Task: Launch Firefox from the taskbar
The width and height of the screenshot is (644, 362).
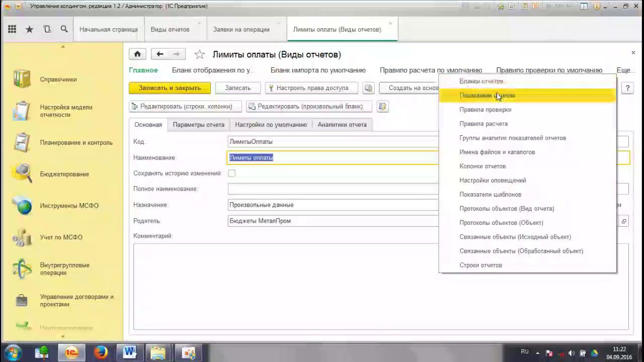Action: tap(101, 352)
